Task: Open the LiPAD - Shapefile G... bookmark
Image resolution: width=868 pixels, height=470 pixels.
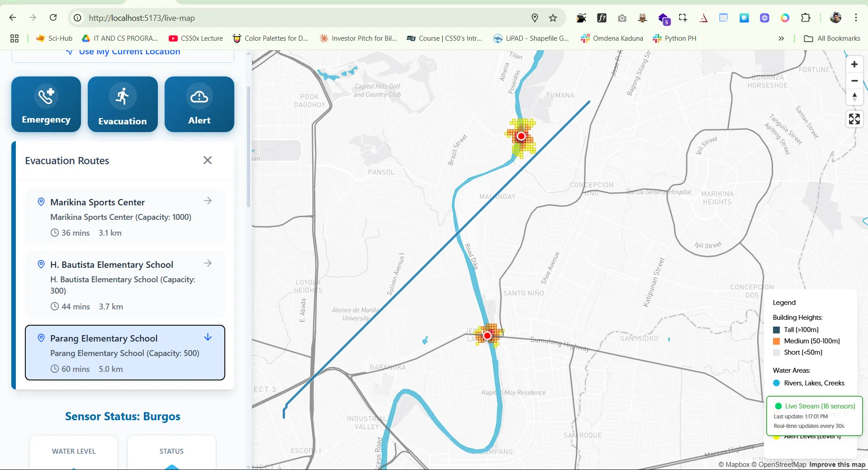Action: pos(531,38)
